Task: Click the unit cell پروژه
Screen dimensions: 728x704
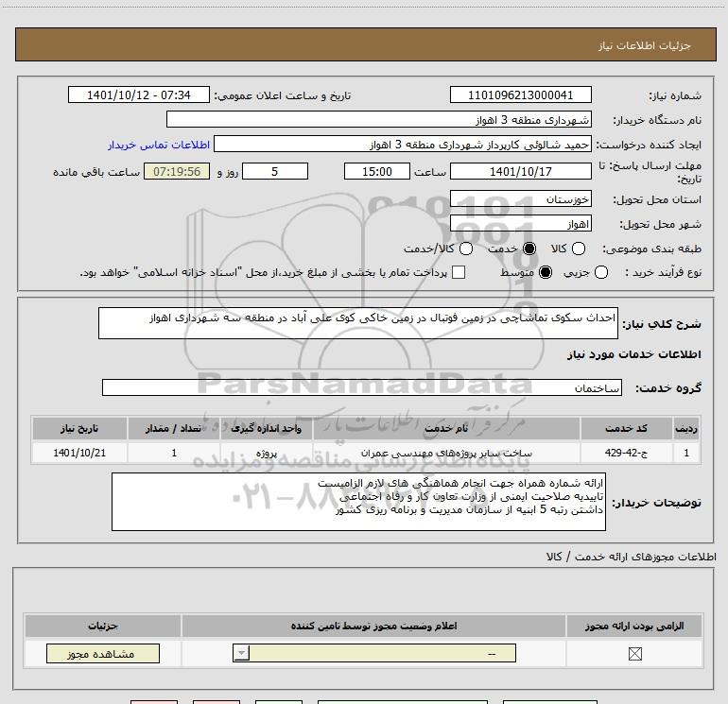Action: pos(267,453)
